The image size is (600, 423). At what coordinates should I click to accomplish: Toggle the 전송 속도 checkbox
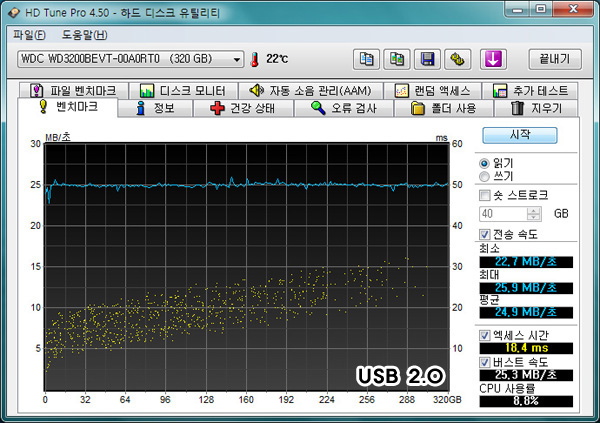coord(486,234)
